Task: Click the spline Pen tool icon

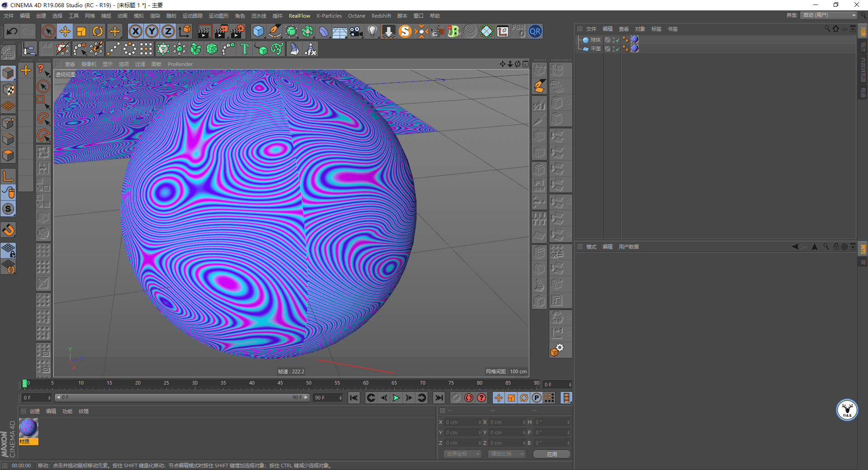Action: click(274, 31)
